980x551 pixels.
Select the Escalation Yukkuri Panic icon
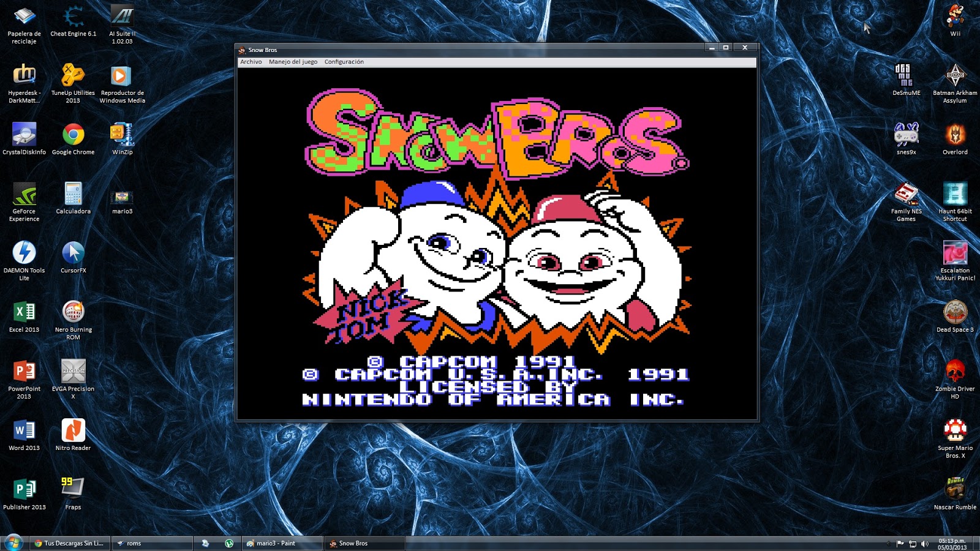(956, 261)
